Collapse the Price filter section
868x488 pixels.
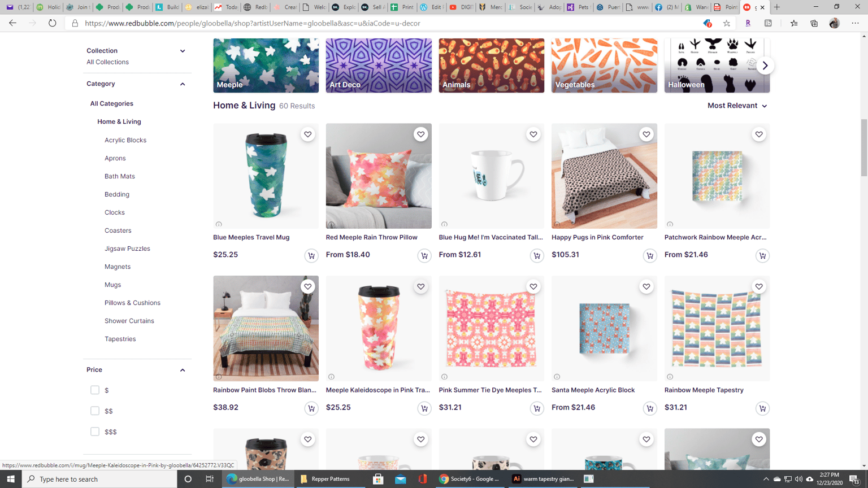pyautogui.click(x=183, y=370)
